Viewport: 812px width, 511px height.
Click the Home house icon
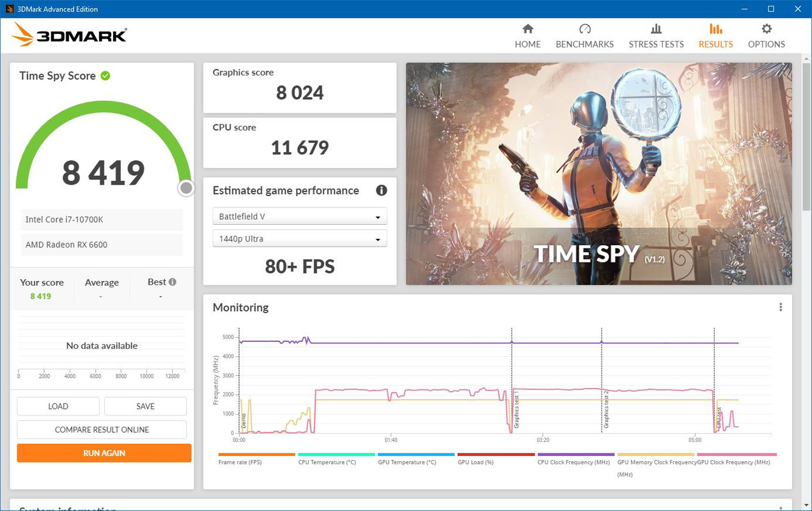527,29
